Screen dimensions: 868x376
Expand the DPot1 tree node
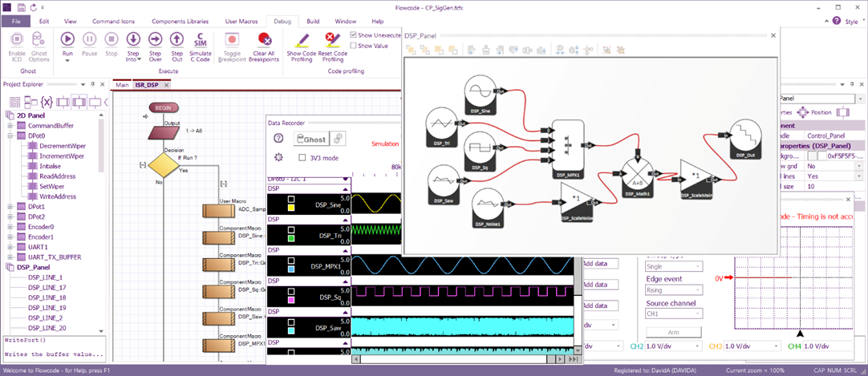pos(10,206)
